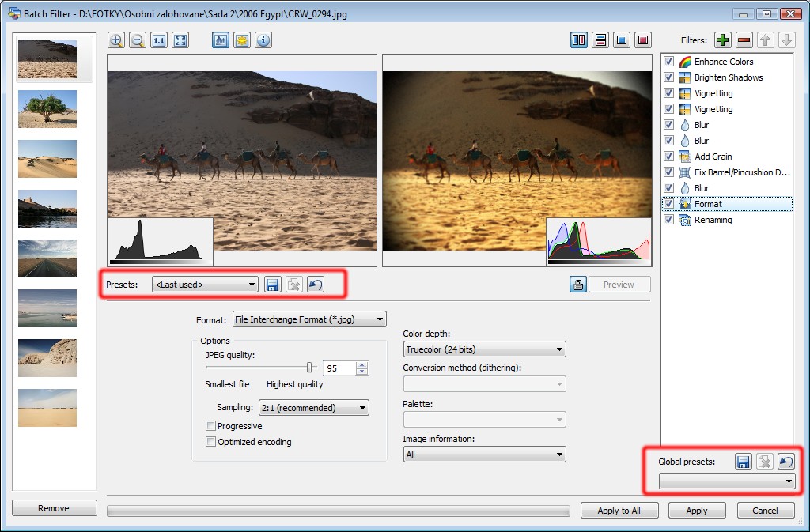Click the Apply button

click(x=696, y=511)
